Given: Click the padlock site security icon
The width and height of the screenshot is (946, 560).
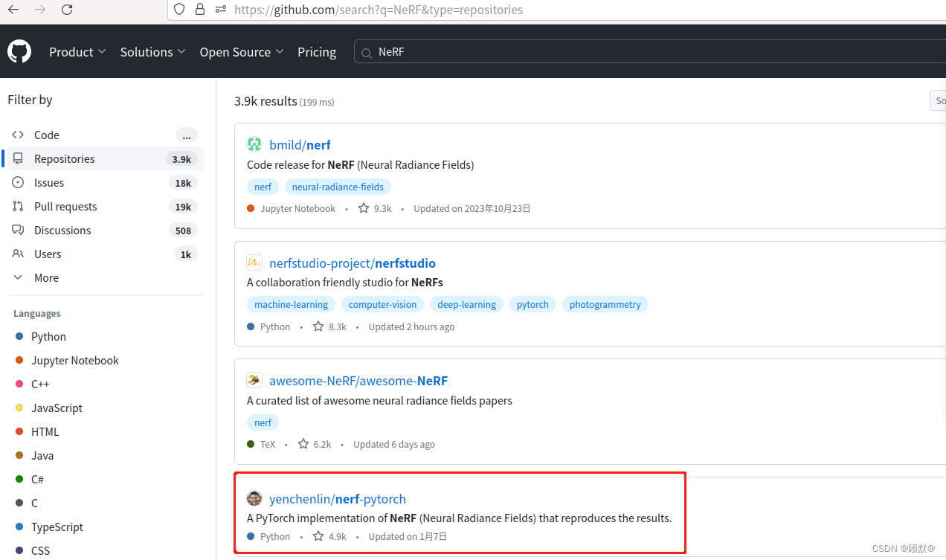Looking at the screenshot, I should click(199, 10).
